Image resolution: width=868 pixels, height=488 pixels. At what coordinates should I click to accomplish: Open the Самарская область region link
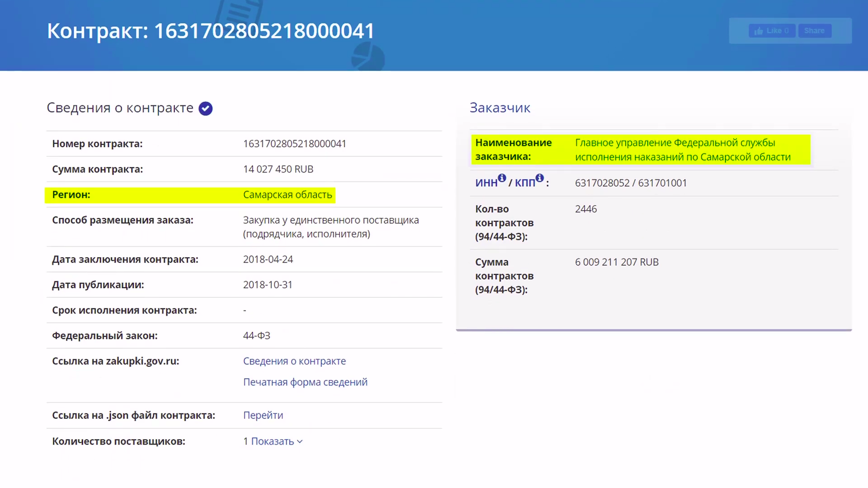288,195
